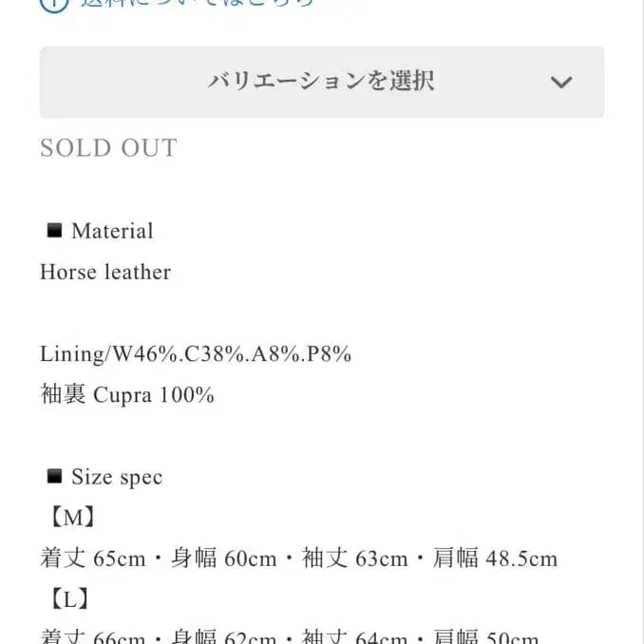644x644 pixels.
Task: Open the バリエーションを選択 dropdown
Action: coord(321,82)
